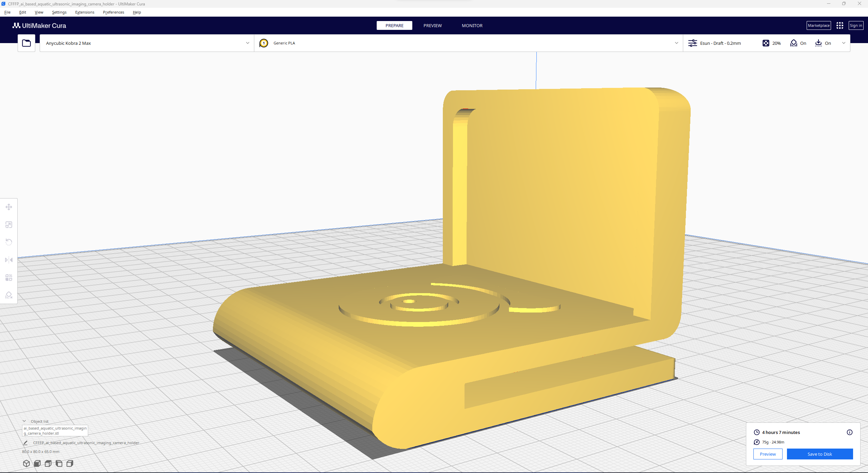868x473 pixels.
Task: Expand the ai_based_aquatic_ultrasonic object list
Action: point(25,420)
